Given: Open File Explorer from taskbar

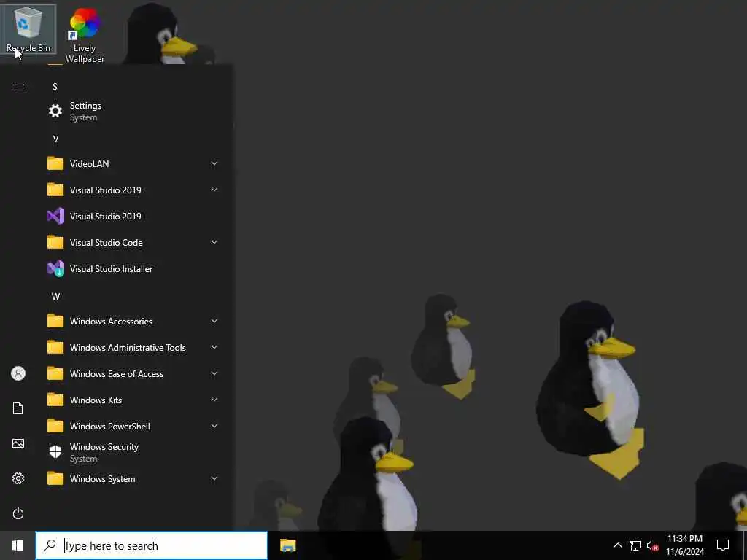Looking at the screenshot, I should click(x=287, y=545).
